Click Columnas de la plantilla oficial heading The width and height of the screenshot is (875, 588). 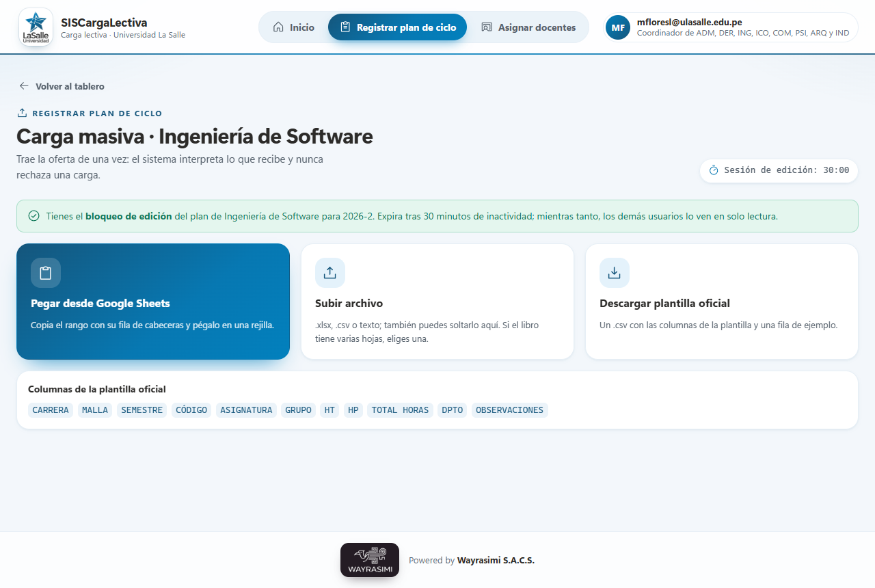pos(97,389)
